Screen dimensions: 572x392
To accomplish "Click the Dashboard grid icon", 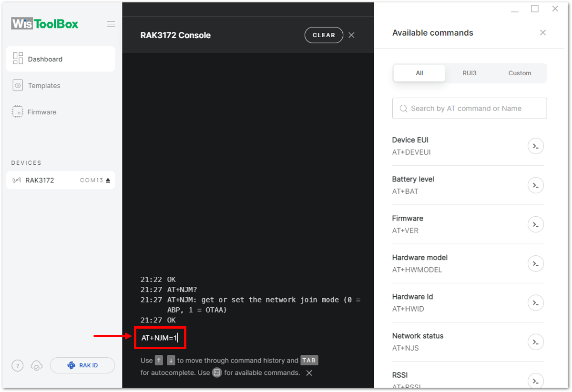I will tap(18, 59).
